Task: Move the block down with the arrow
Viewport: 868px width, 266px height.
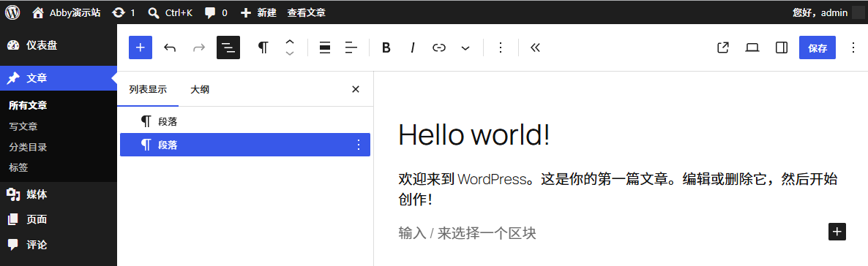Action: coord(290,53)
